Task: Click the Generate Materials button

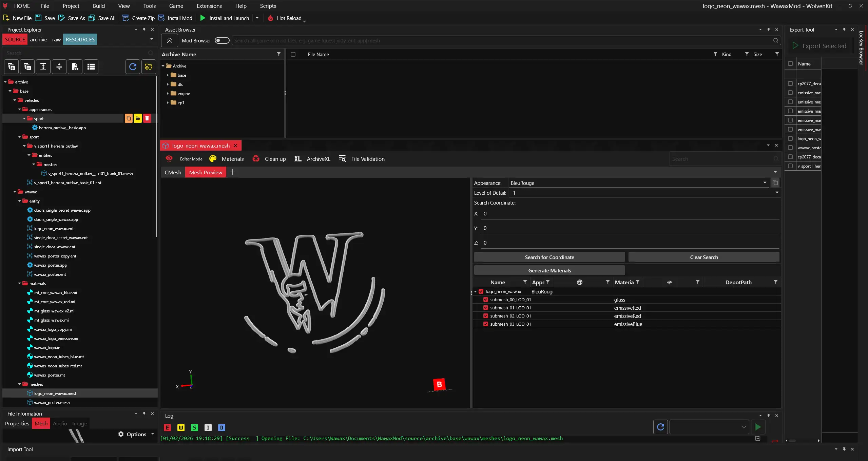Action: click(x=549, y=270)
